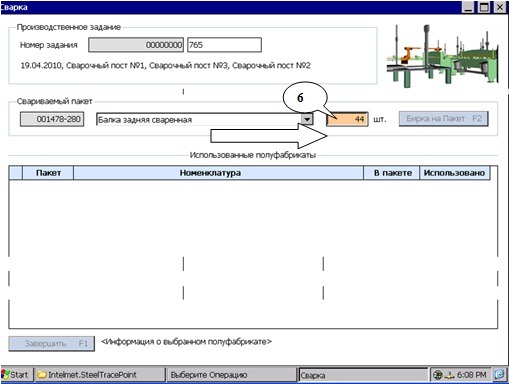This screenshot has width=509, height=384.
Task: Minimize the Сварка window
Action: tap(469, 7)
